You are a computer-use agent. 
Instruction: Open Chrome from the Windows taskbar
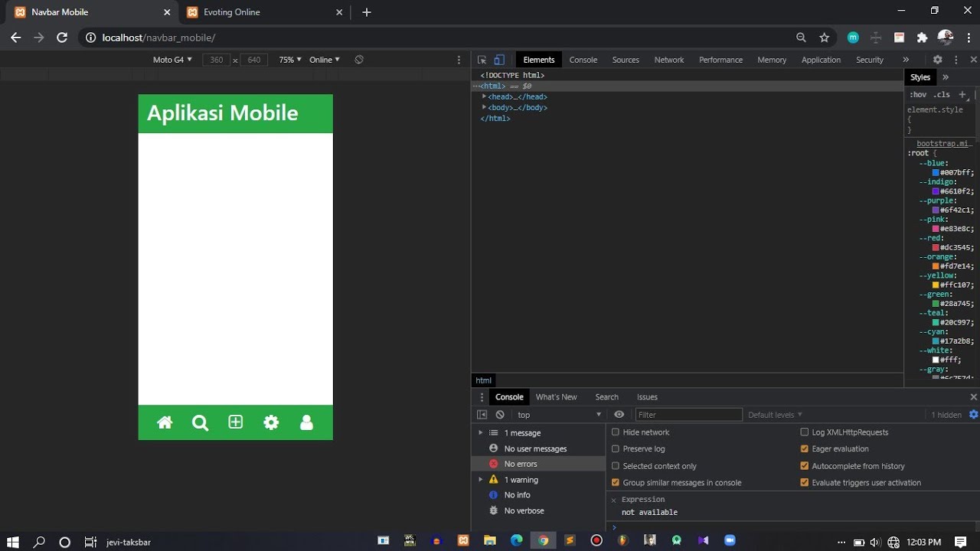543,541
